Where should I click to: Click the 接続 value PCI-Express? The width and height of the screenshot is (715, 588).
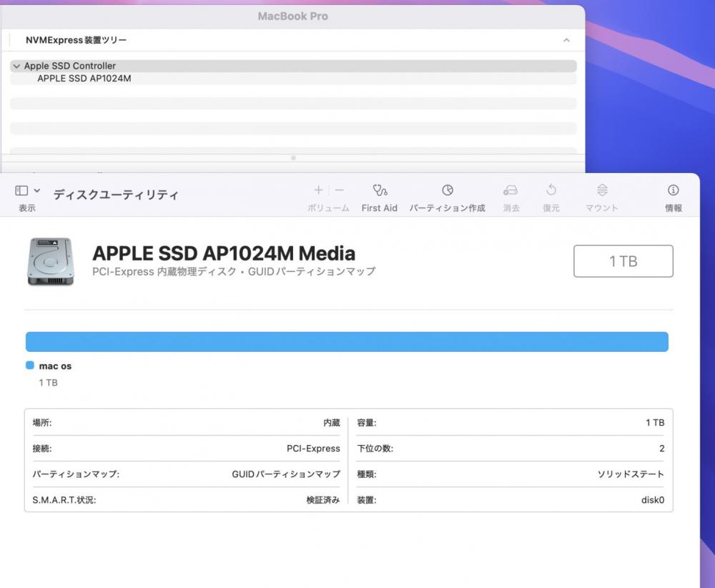click(x=313, y=449)
